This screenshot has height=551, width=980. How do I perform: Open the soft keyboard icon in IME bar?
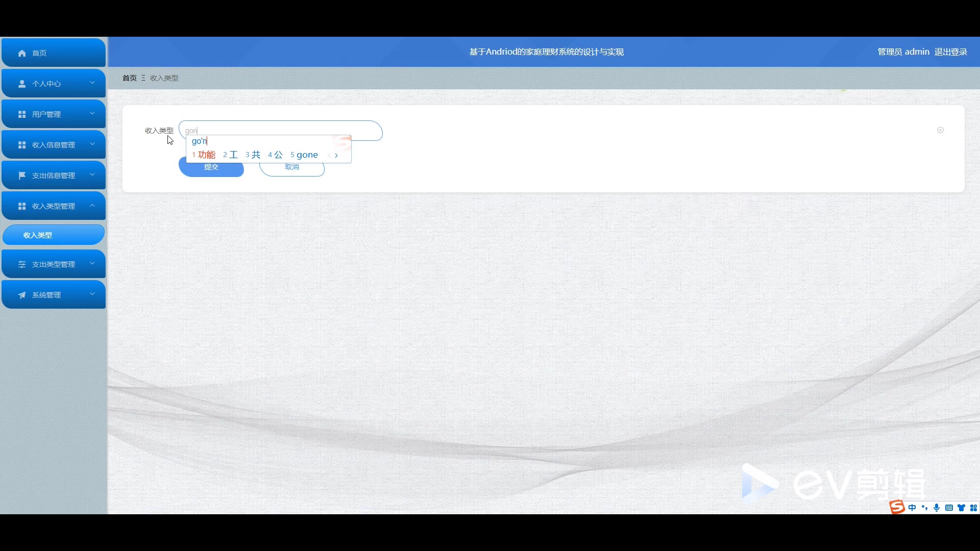coord(949,508)
